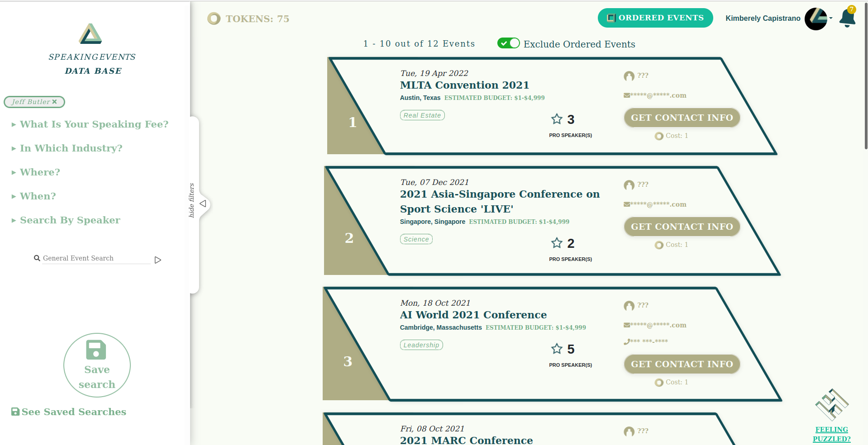Click Austin, Texas location text
The image size is (868, 445).
tap(420, 98)
